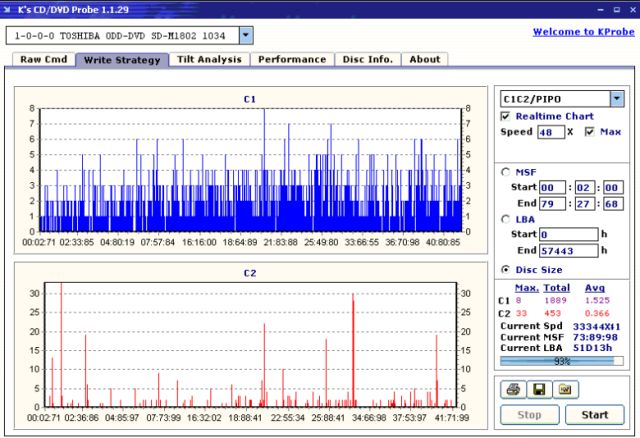Go to the Tilt Analysis tab
Screen dimensions: 640x438
click(209, 60)
